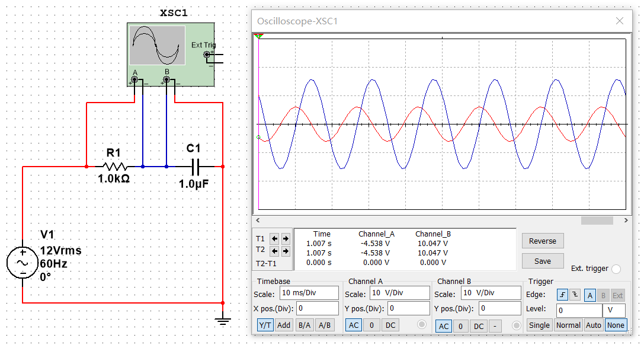
Task: Click the XSC1 instrument label
Action: click(174, 12)
